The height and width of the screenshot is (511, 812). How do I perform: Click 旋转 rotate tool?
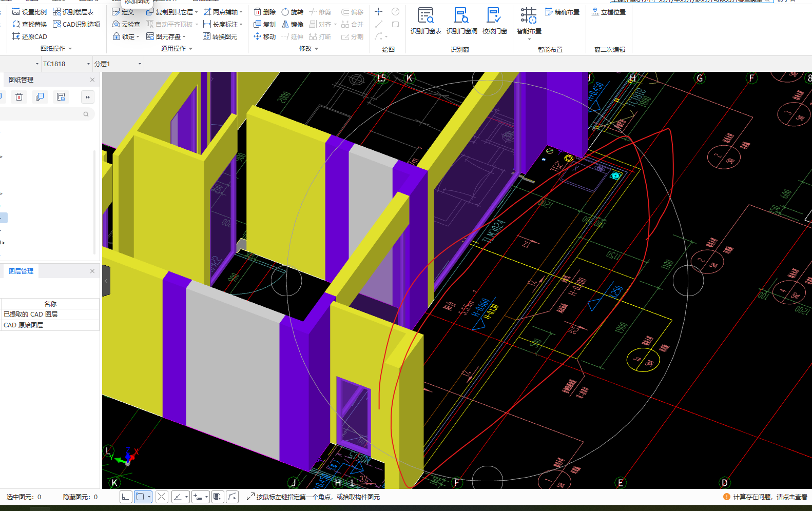click(293, 12)
